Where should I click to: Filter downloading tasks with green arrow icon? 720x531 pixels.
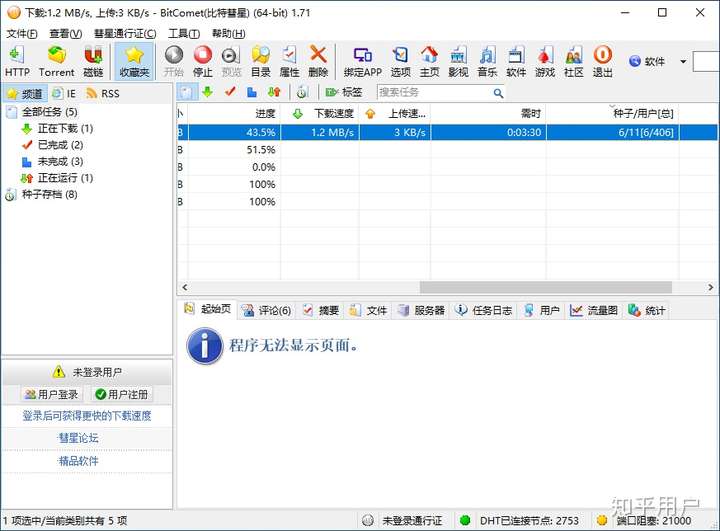(208, 92)
